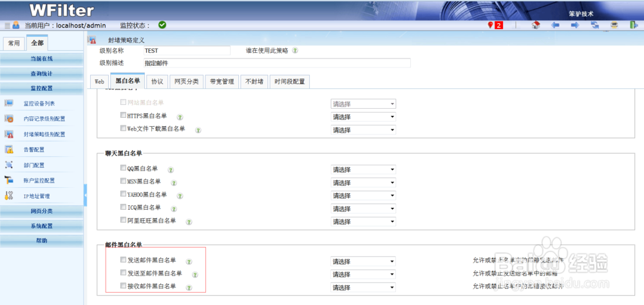Open the dropdown for 阿里旺旺黑白名单

coord(363,221)
